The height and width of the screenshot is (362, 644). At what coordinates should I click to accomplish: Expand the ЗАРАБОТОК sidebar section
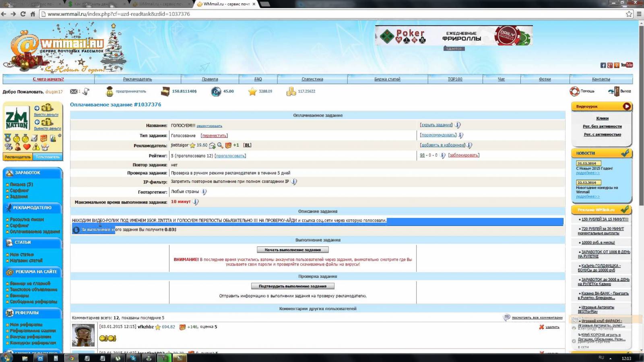(x=32, y=173)
